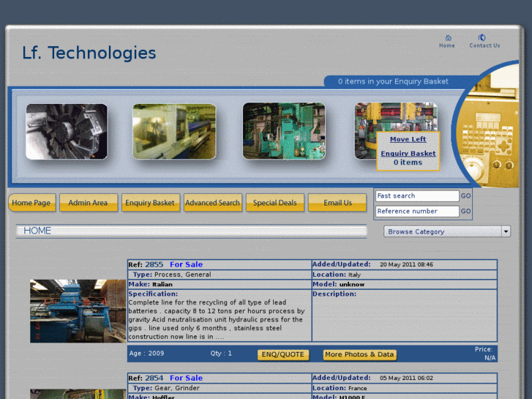Click the 'Make: Italian' cell
532x399 pixels.
click(220, 284)
